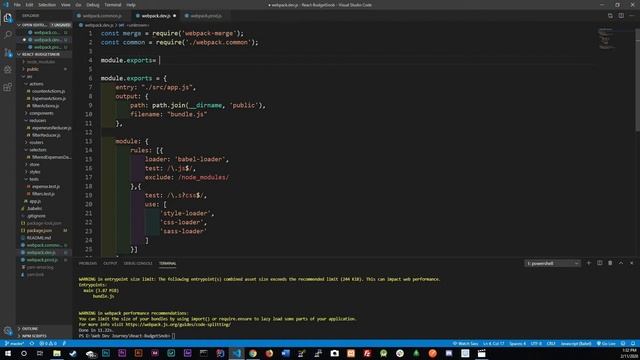The image size is (640, 360).
Task: Open the Selection menu
Action: [47, 5]
